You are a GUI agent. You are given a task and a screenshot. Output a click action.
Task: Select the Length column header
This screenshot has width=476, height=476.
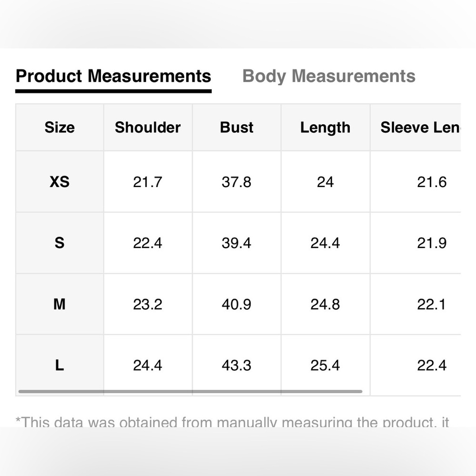coord(325,128)
